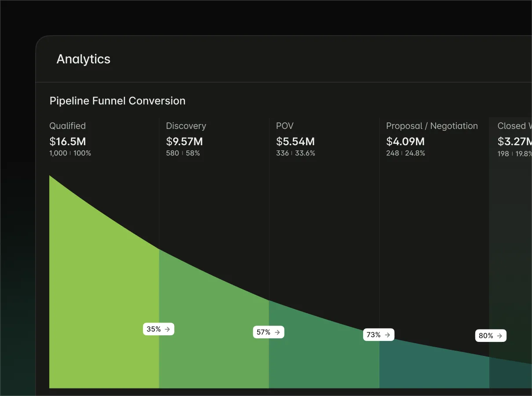
Task: Select the 80% conversion badge near Closed Won
Action: click(x=491, y=336)
